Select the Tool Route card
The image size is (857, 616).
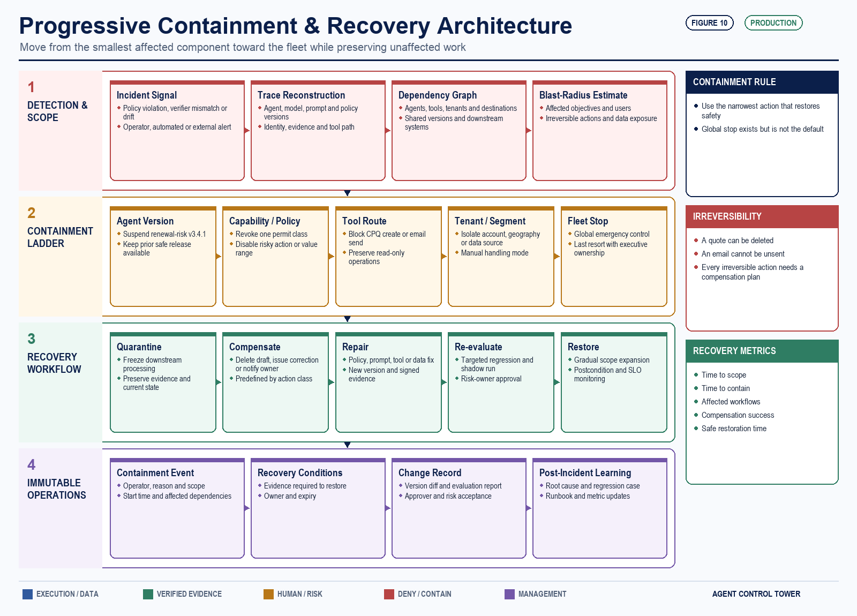click(388, 257)
